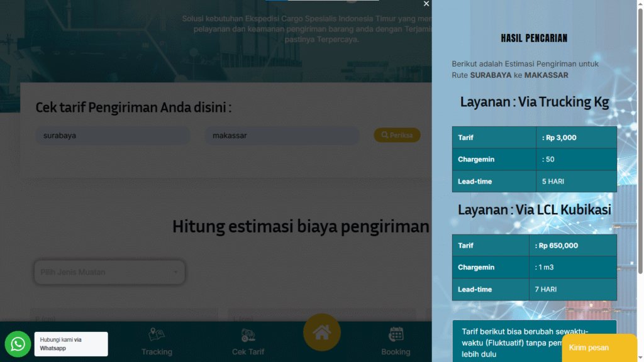Expand the Pilih Jenis Muatan dropdown

click(109, 272)
